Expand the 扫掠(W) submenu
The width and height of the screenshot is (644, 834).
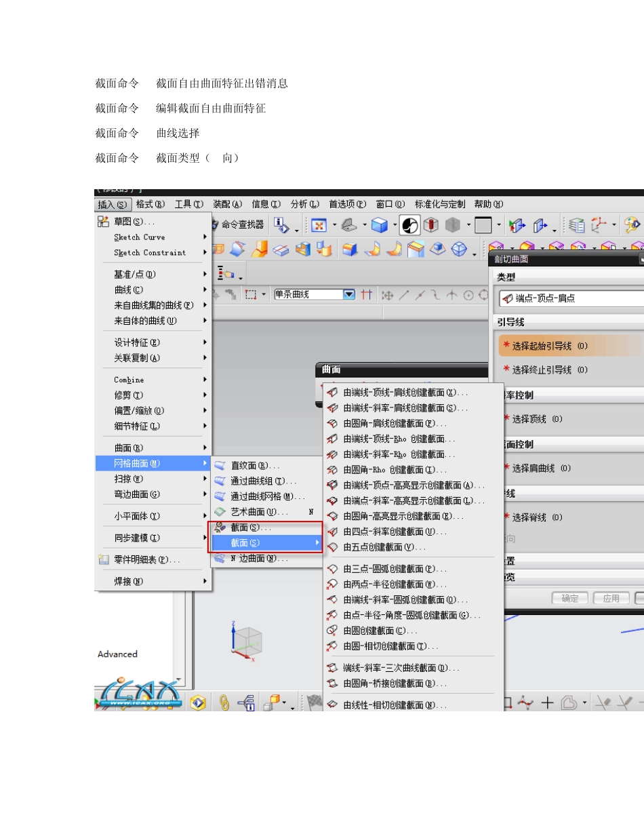pyautogui.click(x=153, y=479)
